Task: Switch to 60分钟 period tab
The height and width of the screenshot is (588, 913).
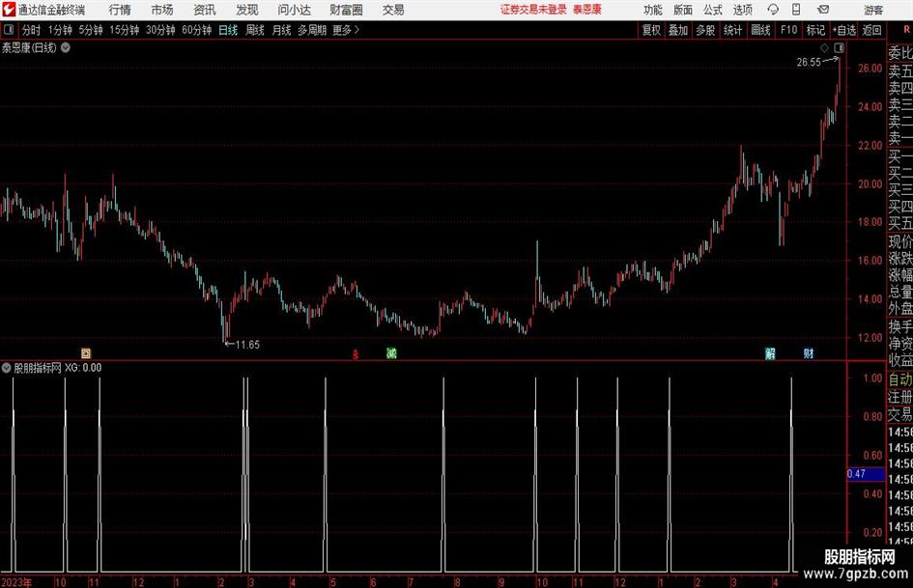Action: tap(197, 30)
